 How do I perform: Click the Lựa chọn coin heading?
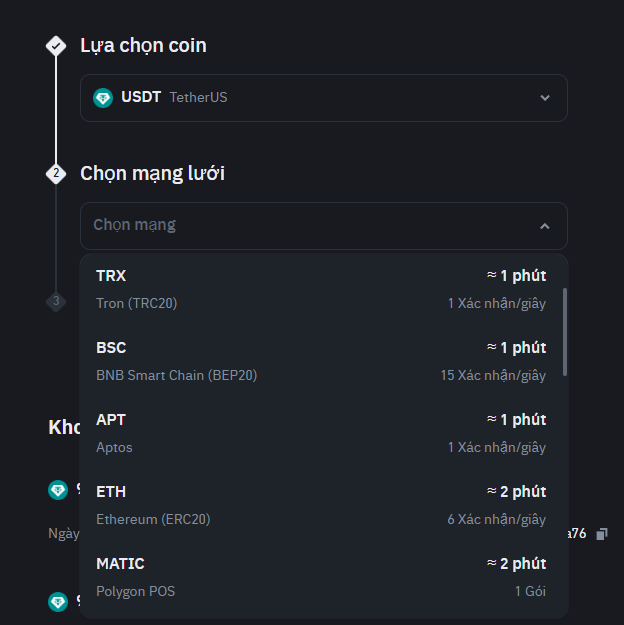point(144,46)
